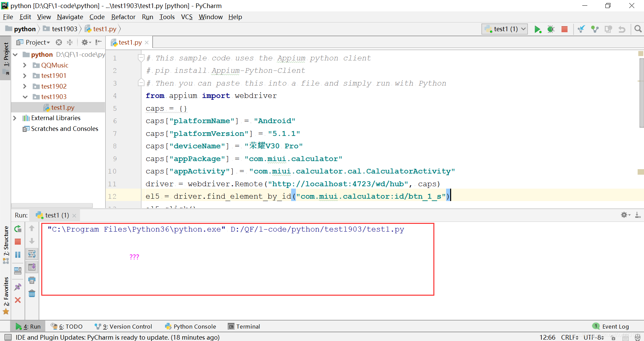Click the print icon in Run panel
This screenshot has height=341, width=644.
tap(32, 280)
